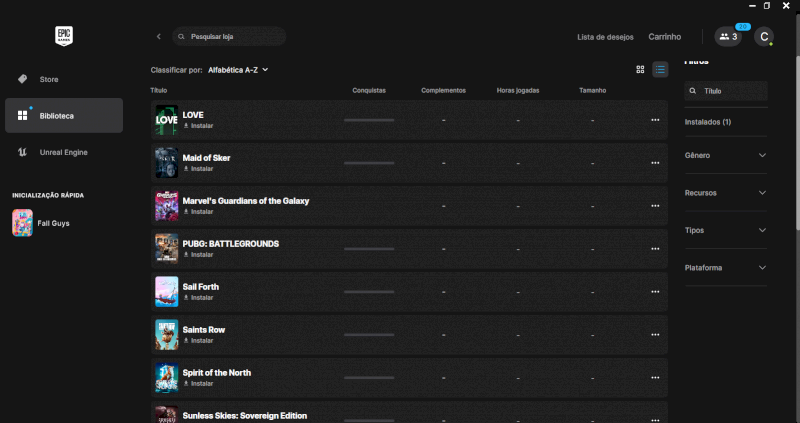Open the account profile avatar C

pos(764,37)
